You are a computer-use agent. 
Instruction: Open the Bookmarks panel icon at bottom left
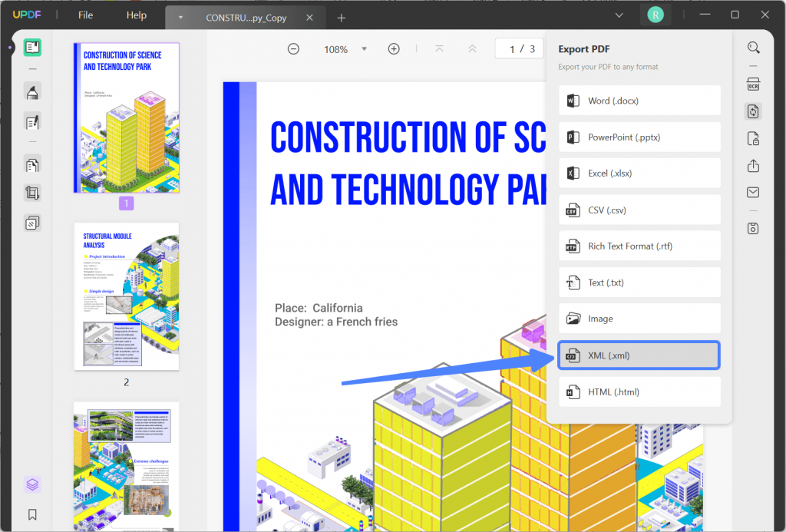(32, 514)
